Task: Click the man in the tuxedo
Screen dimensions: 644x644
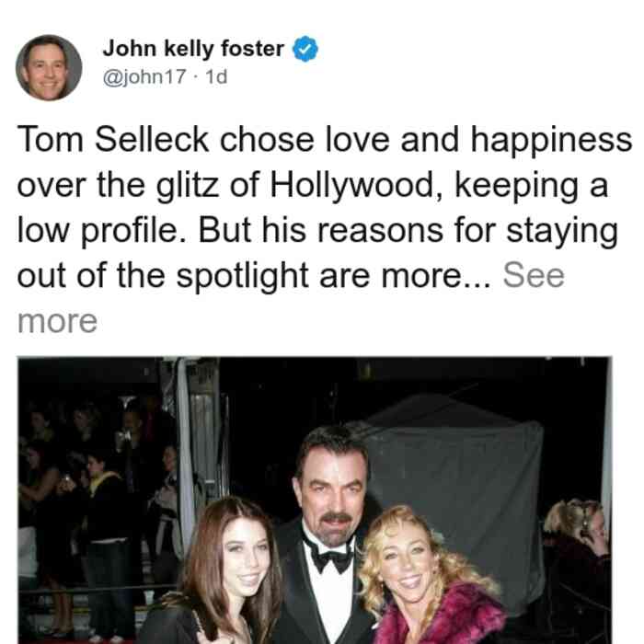Action: tap(328, 534)
